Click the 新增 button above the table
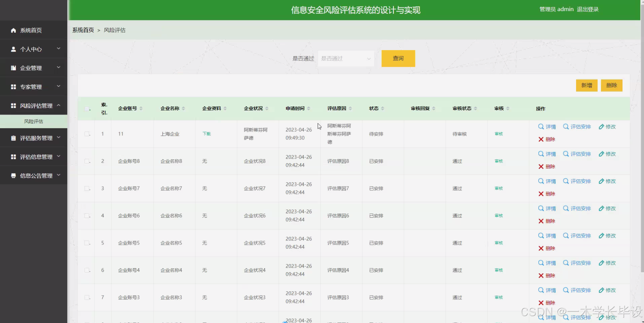Image resolution: width=644 pixels, height=323 pixels. 586,85
